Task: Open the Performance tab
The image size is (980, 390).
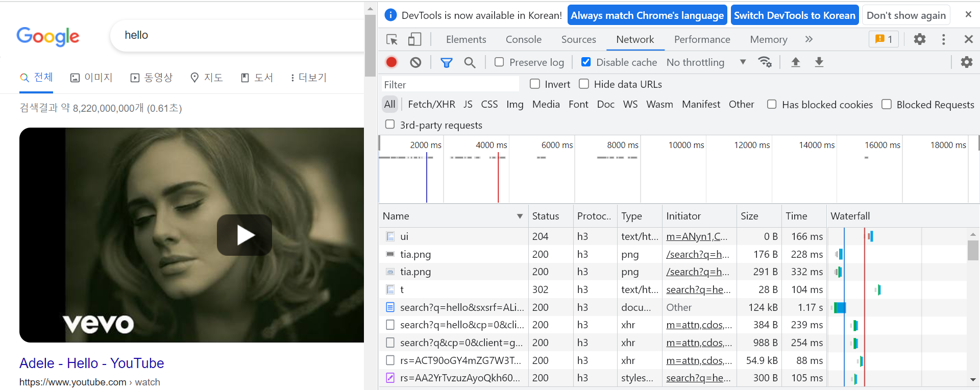Action: pos(702,39)
